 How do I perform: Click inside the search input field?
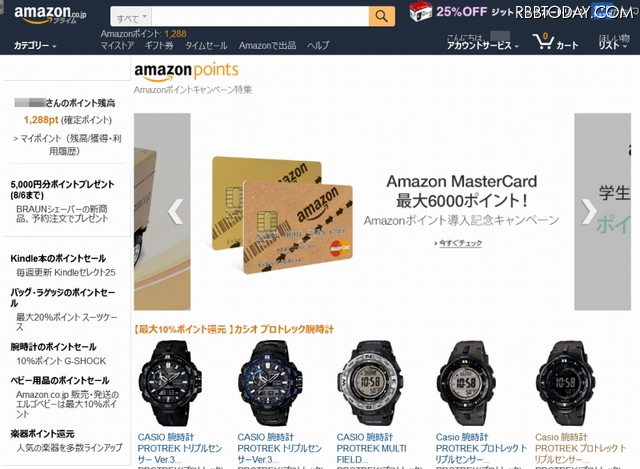[x=260, y=17]
